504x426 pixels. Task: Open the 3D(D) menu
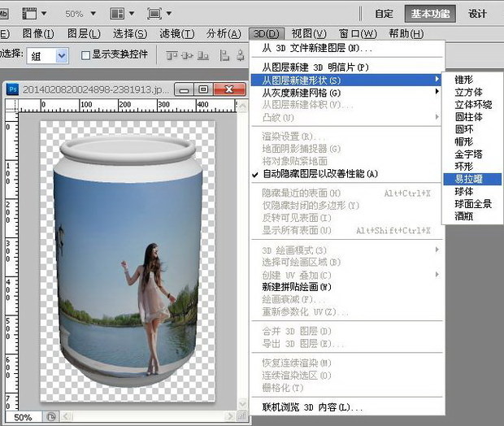(x=267, y=34)
